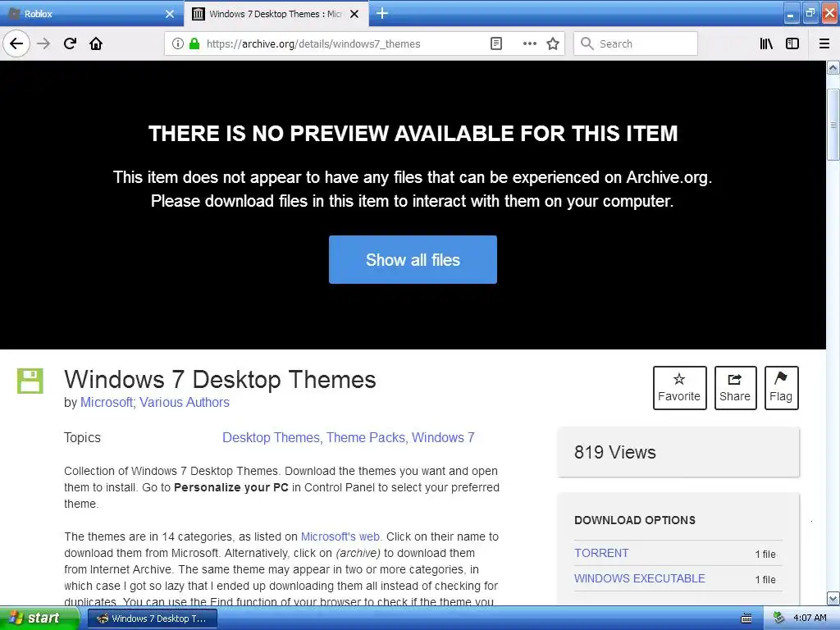The width and height of the screenshot is (840, 630).
Task: Click the scrollbar up arrow
Action: 833,67
